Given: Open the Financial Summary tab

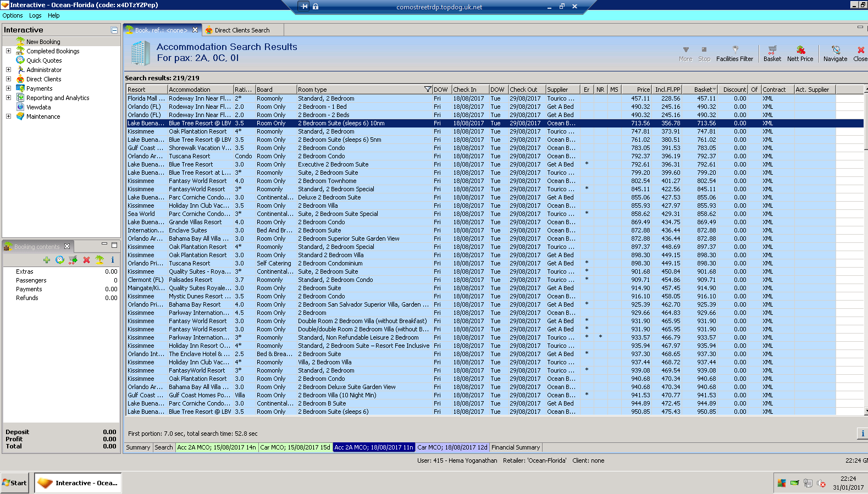Looking at the screenshot, I should coord(516,447).
